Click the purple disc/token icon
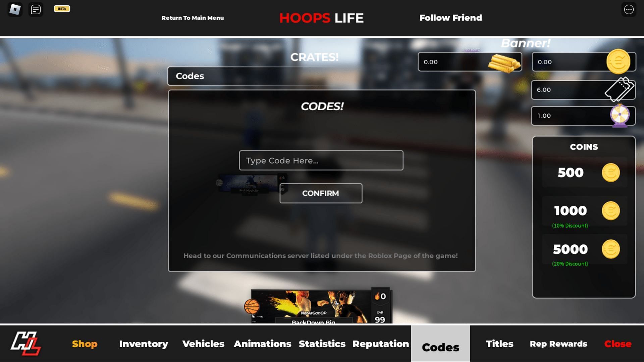 (x=619, y=116)
